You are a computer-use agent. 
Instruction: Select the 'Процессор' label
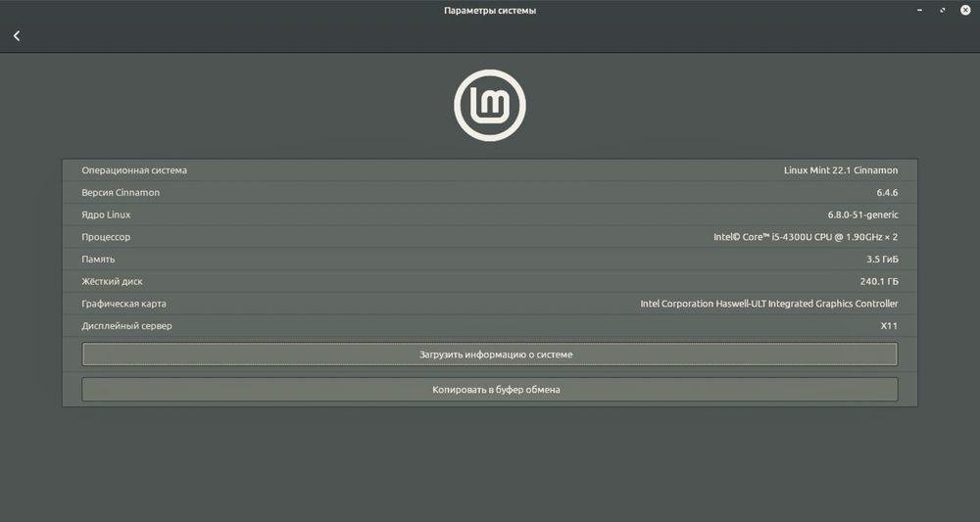point(106,237)
